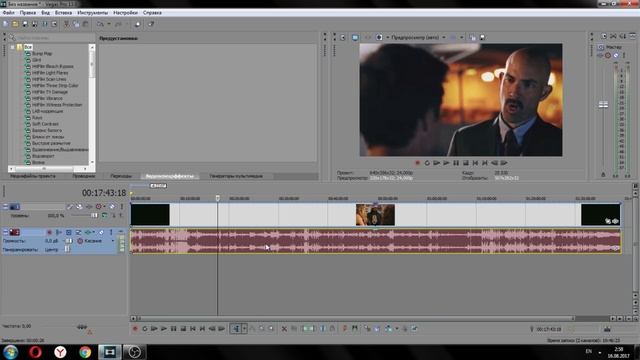Viewport: 640px width, 360px height.
Task: Click Play From Start in timeline transport
Action: coord(154,329)
